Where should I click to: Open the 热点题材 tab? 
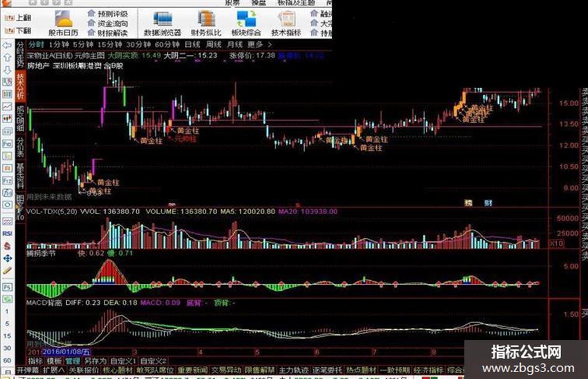(x=361, y=370)
